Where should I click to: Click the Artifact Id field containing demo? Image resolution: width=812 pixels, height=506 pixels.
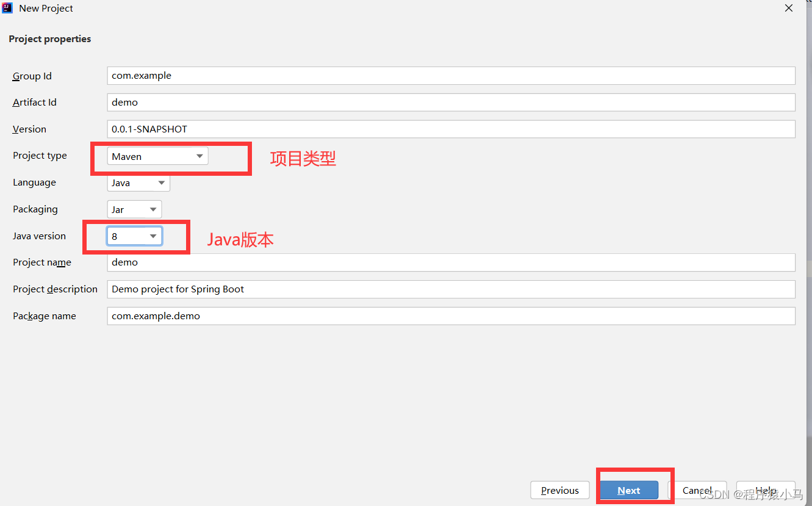(x=366, y=102)
